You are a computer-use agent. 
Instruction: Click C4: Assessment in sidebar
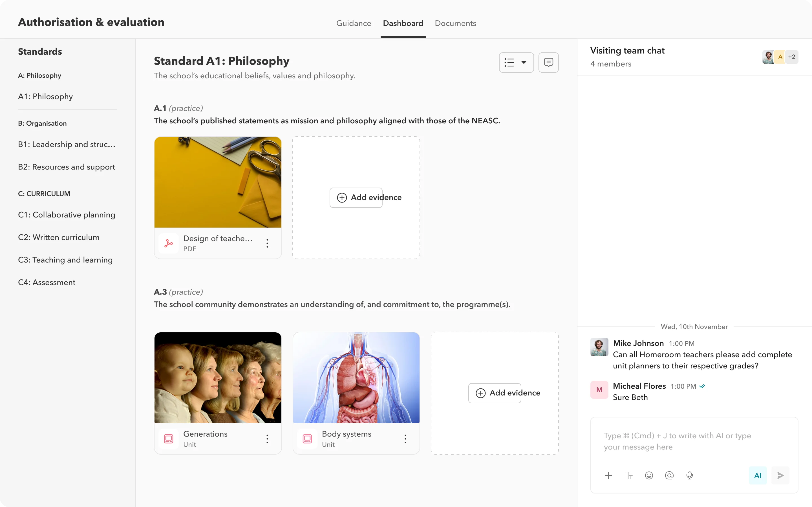(46, 282)
